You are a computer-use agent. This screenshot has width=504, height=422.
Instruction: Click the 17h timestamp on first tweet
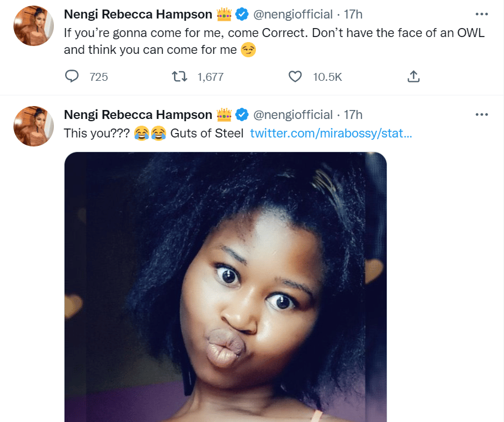pyautogui.click(x=352, y=13)
